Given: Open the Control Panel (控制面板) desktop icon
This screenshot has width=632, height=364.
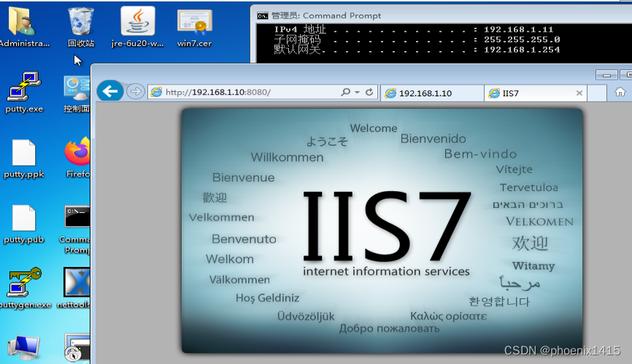Looking at the screenshot, I should click(x=77, y=94).
